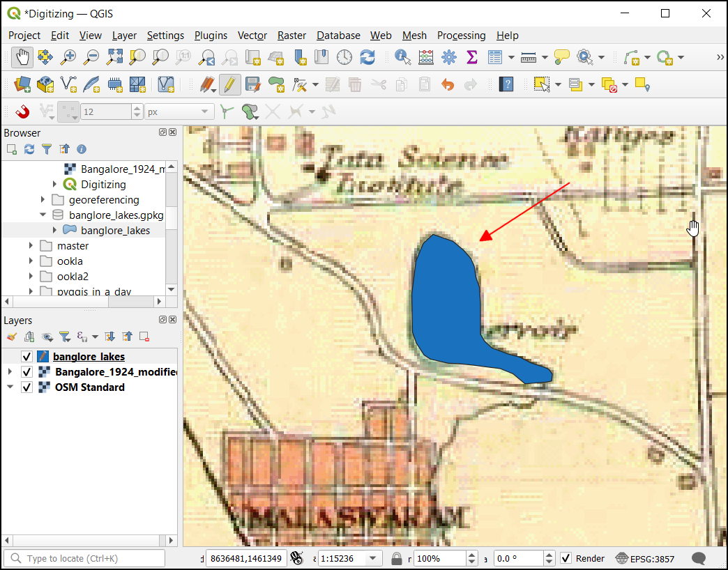
Task: Click the Zoom Full extent icon
Action: pyautogui.click(x=114, y=58)
